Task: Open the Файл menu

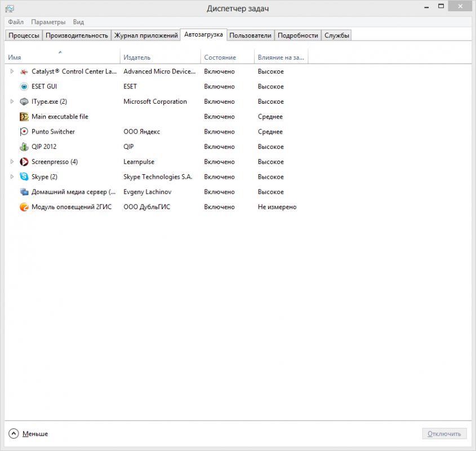Action: click(x=16, y=22)
